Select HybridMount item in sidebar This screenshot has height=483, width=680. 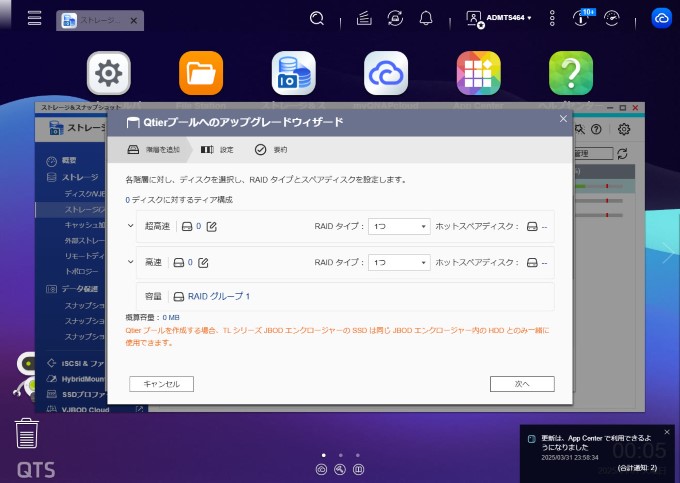click(76, 379)
